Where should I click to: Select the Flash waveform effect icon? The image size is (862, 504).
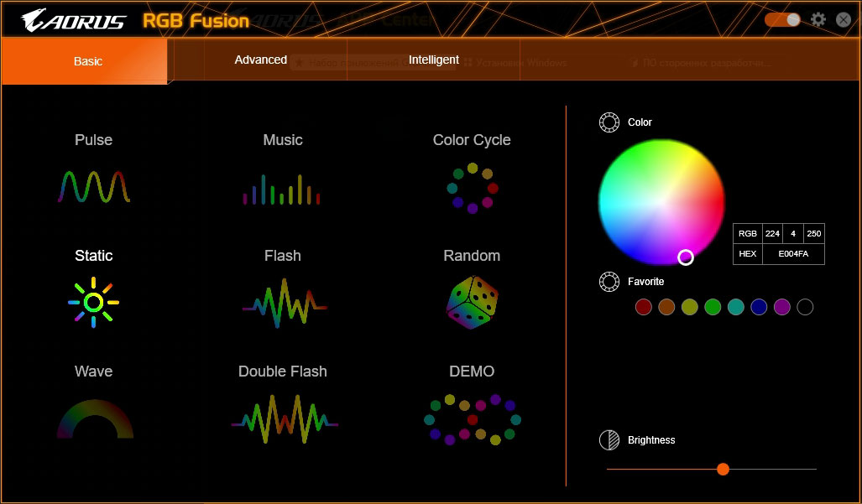point(285,303)
